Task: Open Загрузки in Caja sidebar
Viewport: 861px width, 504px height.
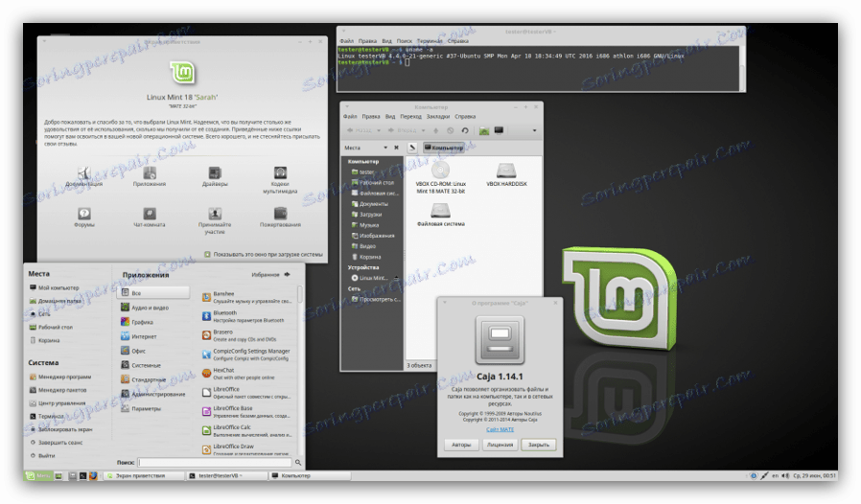Action: click(x=367, y=214)
